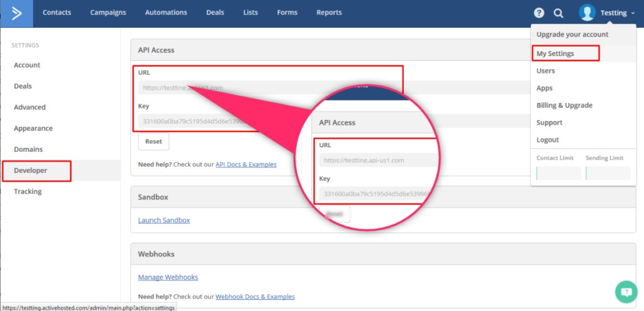The image size is (644, 311).
Task: Choose Logout from the menu
Action: coord(548,140)
